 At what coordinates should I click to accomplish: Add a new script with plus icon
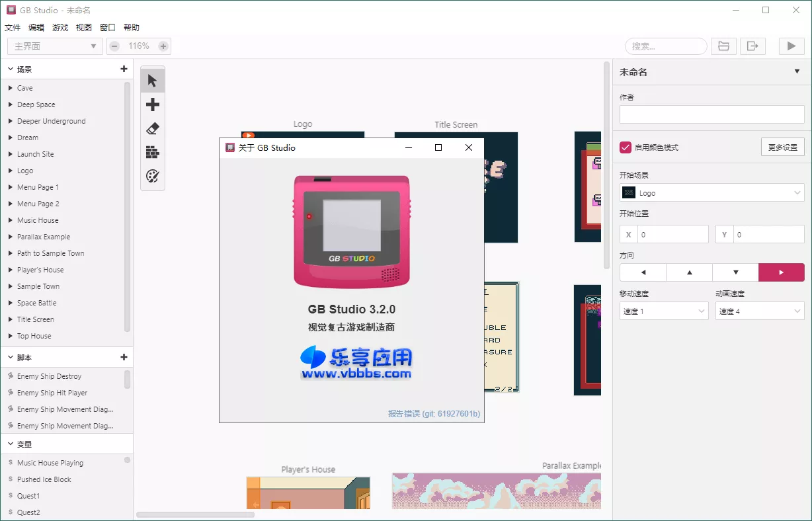point(124,357)
